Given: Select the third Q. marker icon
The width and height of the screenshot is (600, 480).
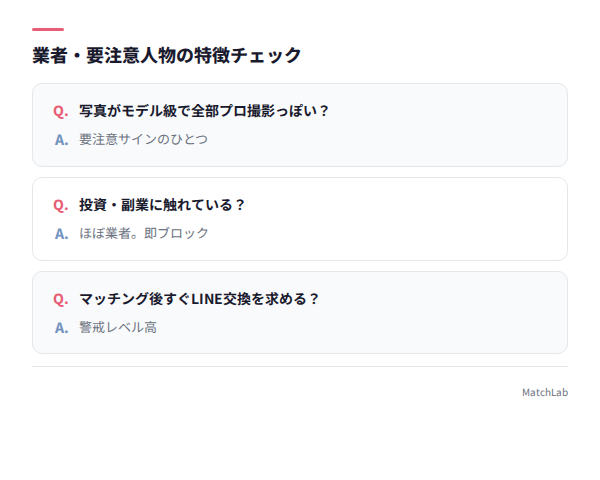Looking at the screenshot, I should coord(60,299).
